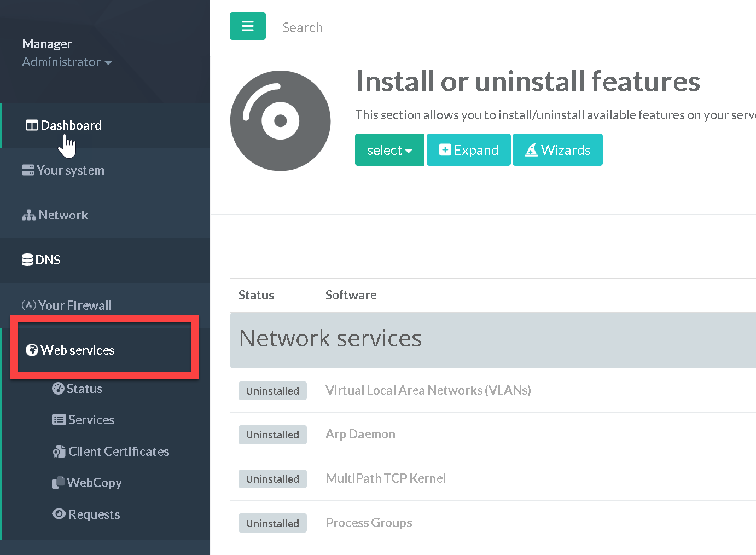The width and height of the screenshot is (756, 555).
Task: Open the Wizards button
Action: [x=557, y=150]
